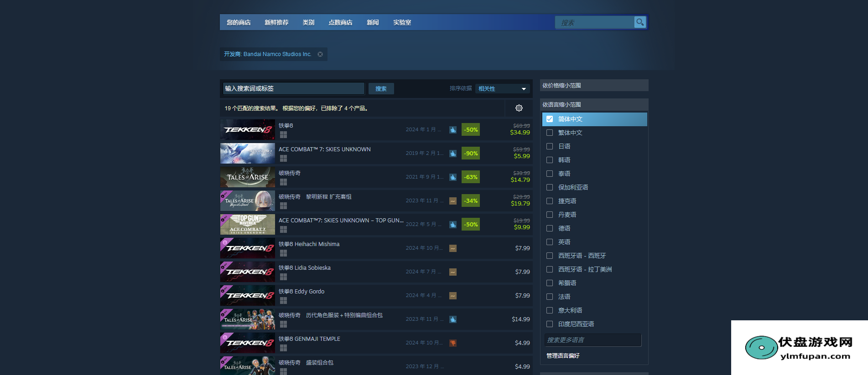Click the -90% discount badge for ACE COMBAT 7
Viewport: 868px width, 375px height.
(x=471, y=154)
